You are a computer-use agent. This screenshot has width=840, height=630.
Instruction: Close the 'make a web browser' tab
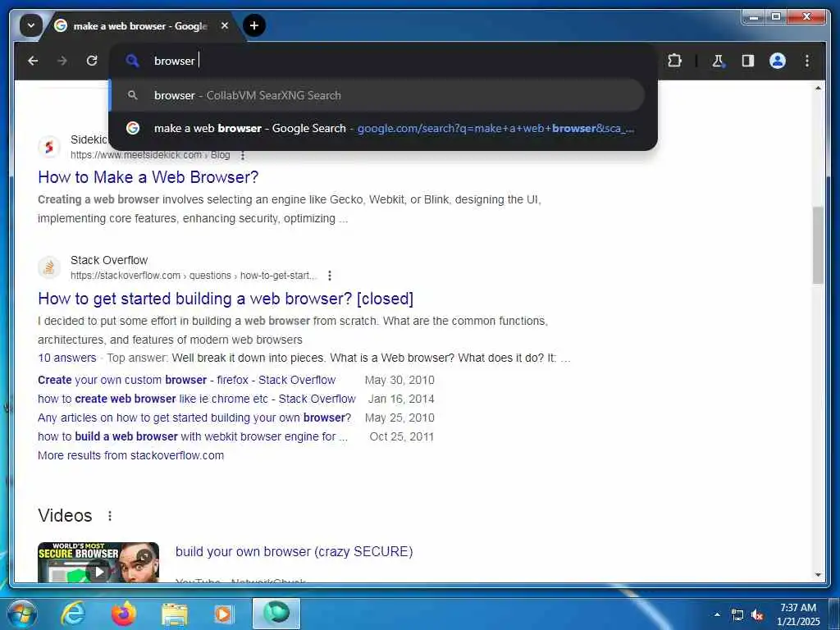click(225, 25)
